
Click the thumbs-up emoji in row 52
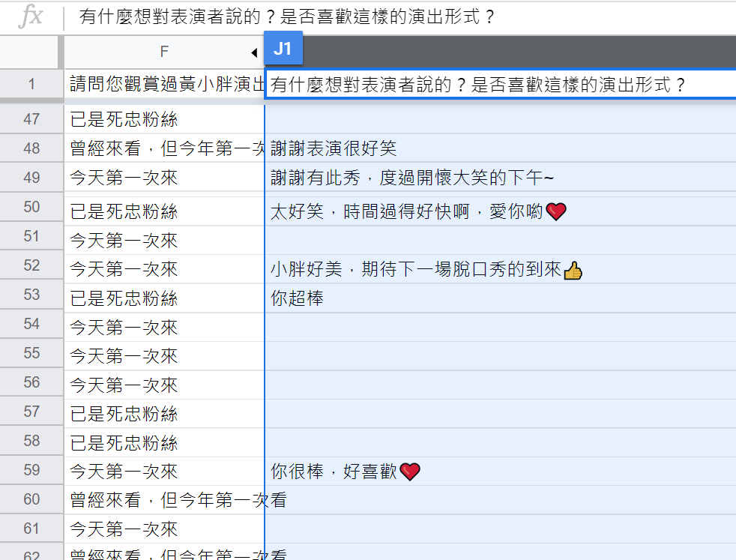click(573, 270)
